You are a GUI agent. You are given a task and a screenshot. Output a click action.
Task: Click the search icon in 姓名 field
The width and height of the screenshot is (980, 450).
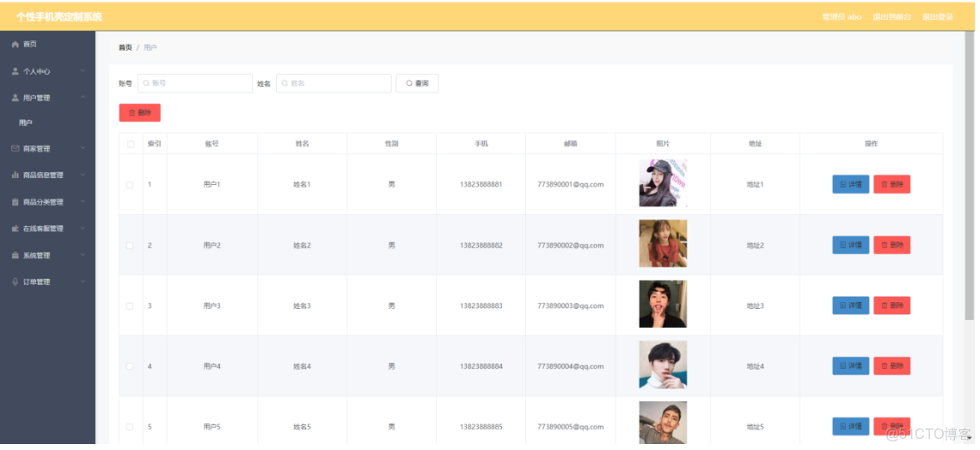[285, 83]
